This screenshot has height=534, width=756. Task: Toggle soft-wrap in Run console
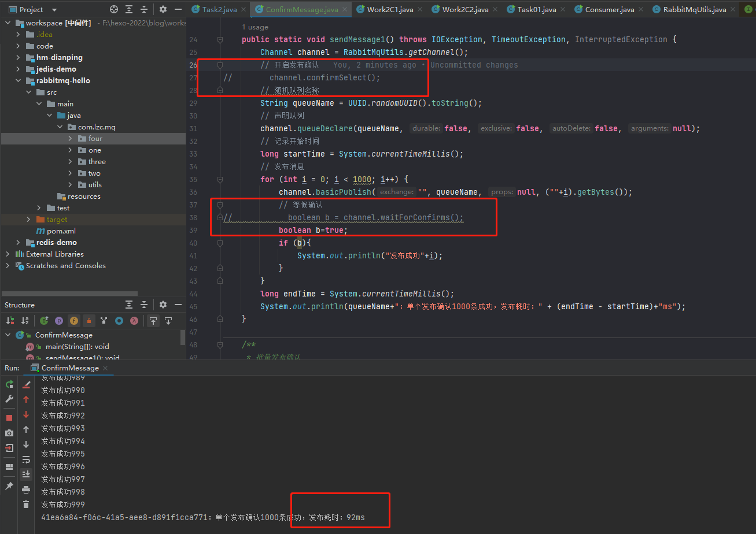coord(26,459)
